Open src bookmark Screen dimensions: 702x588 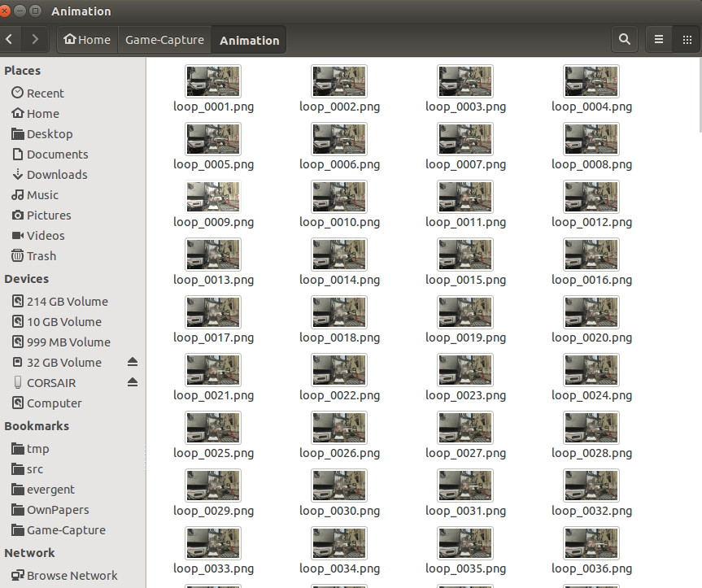point(72,469)
